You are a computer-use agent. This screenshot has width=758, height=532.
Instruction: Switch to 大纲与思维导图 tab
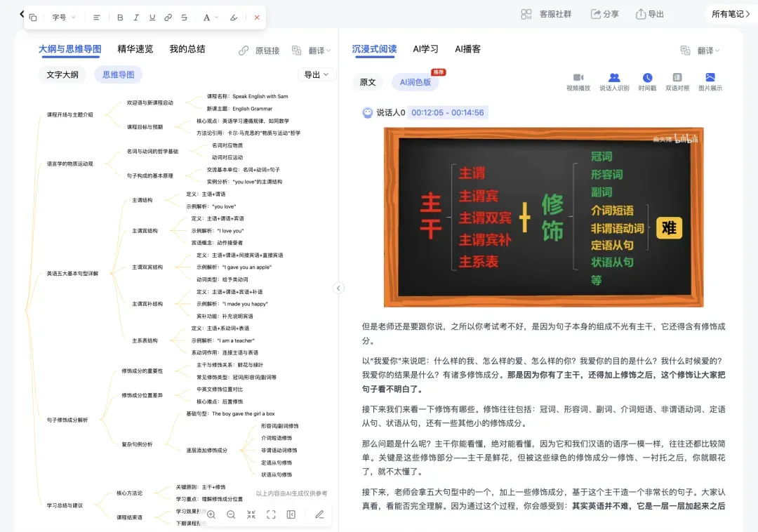[x=70, y=49]
